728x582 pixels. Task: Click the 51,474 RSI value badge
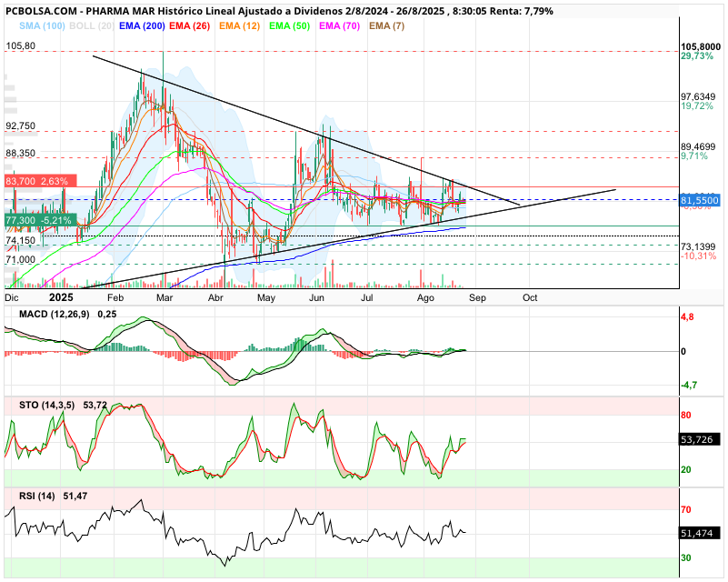click(x=700, y=533)
